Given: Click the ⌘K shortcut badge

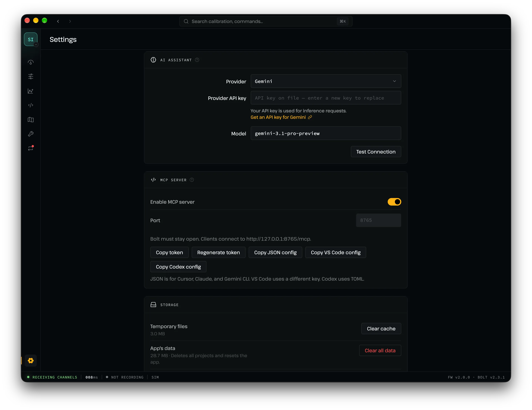Looking at the screenshot, I should [x=342, y=21].
